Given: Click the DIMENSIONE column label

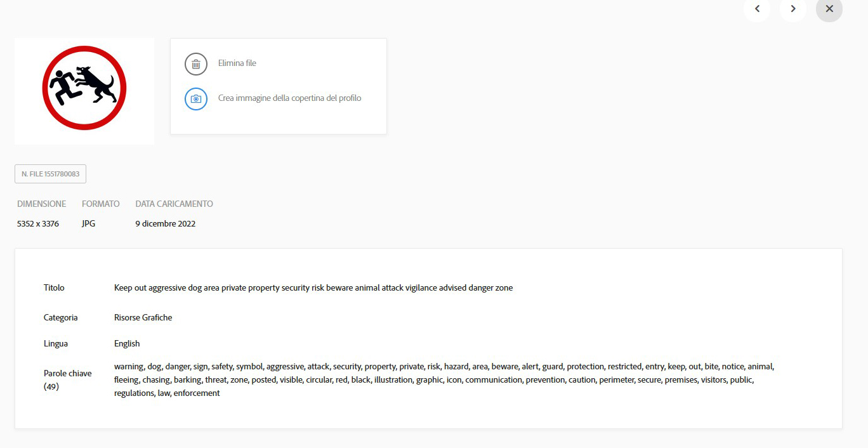Looking at the screenshot, I should tap(41, 204).
